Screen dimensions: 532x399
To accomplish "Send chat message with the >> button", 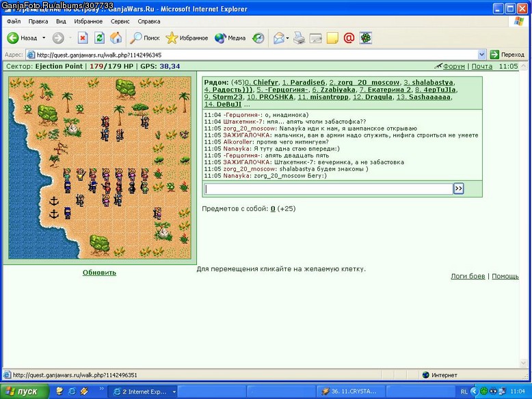I will tap(458, 189).
